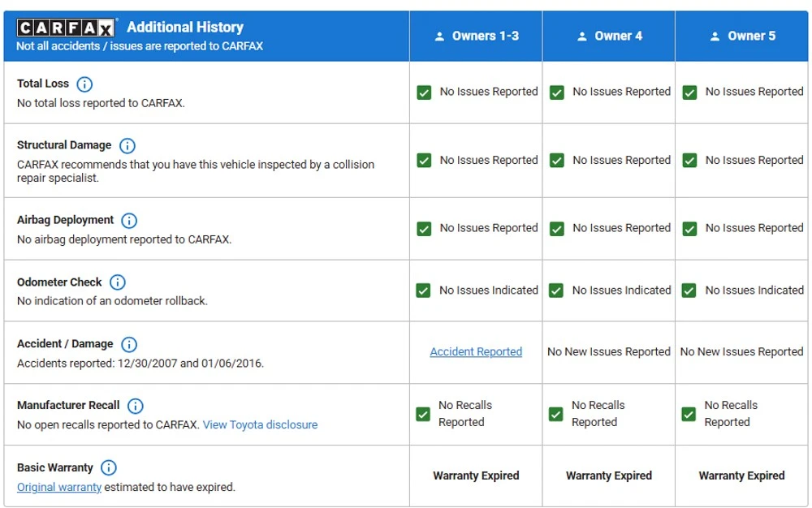Click Structural Damage green check for Owners 1-3

[x=424, y=161]
